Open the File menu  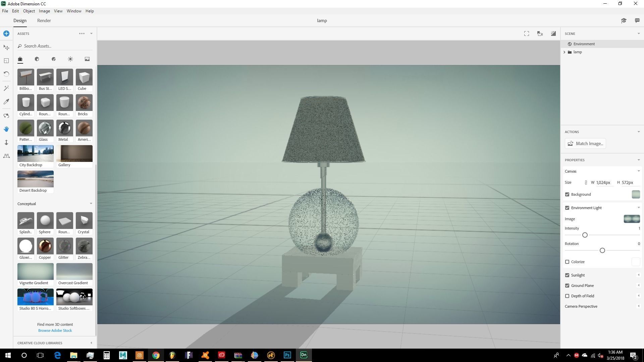pos(5,11)
